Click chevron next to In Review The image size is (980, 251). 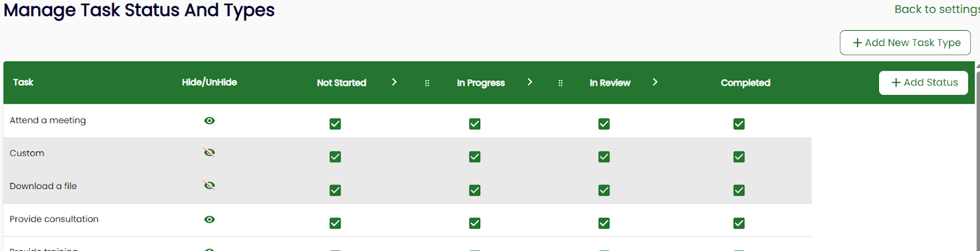pyautogui.click(x=655, y=82)
